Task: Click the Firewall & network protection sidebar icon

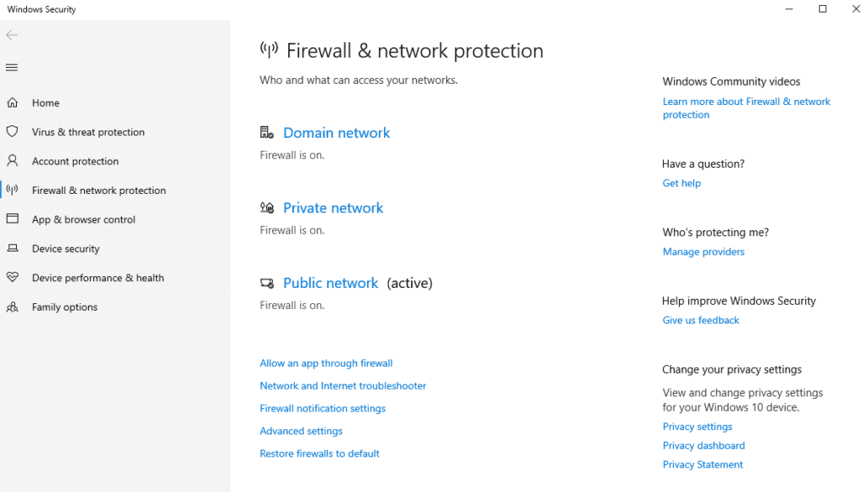Action: [13, 191]
